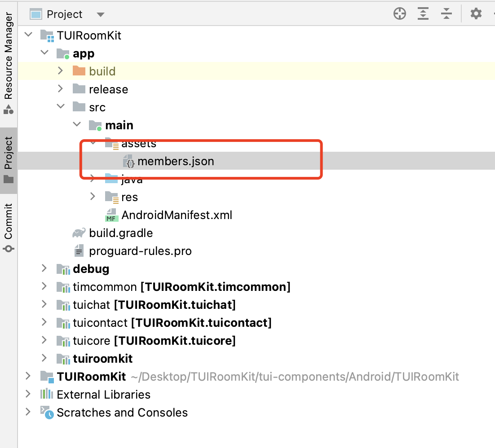The height and width of the screenshot is (448, 495).
Task: Select Scratches and Consoles label
Action: point(122,413)
